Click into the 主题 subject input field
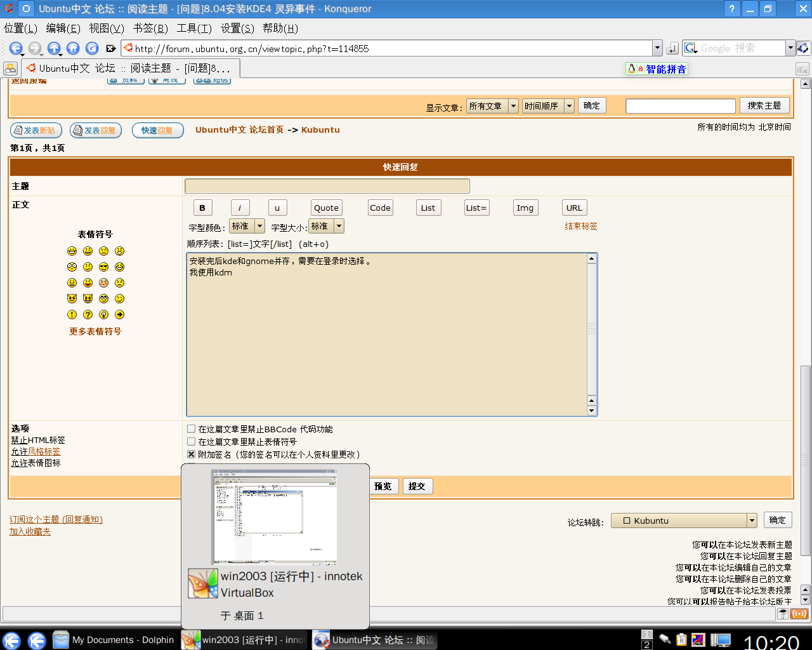Viewport: 812px width, 650px height. pyautogui.click(x=327, y=186)
